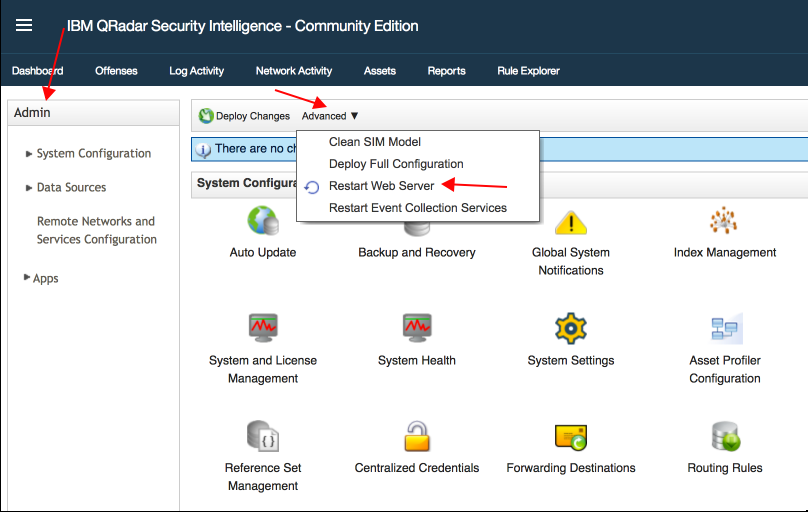808x512 pixels.
Task: Click the info icon in the notification banner
Action: [203, 149]
